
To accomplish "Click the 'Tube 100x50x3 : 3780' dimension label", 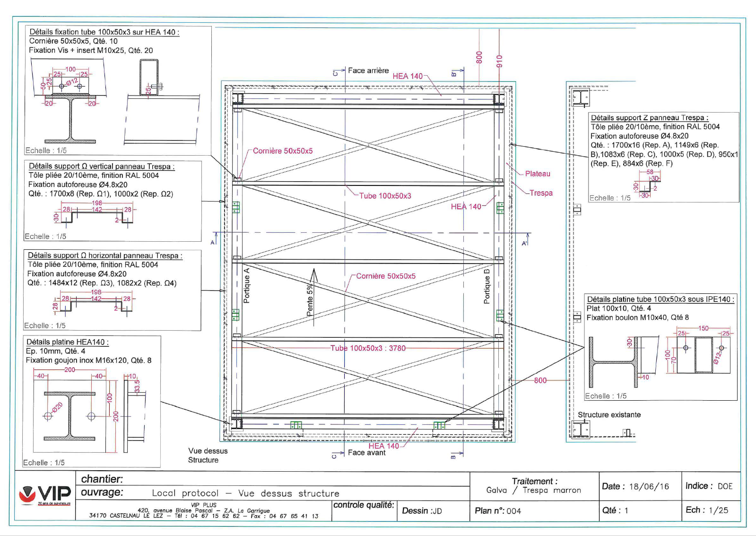I will coord(368,348).
